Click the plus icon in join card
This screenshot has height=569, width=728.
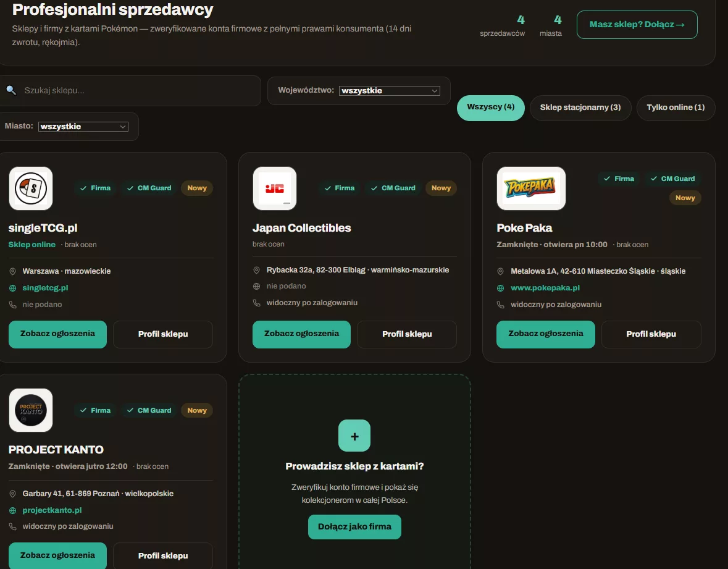click(354, 436)
